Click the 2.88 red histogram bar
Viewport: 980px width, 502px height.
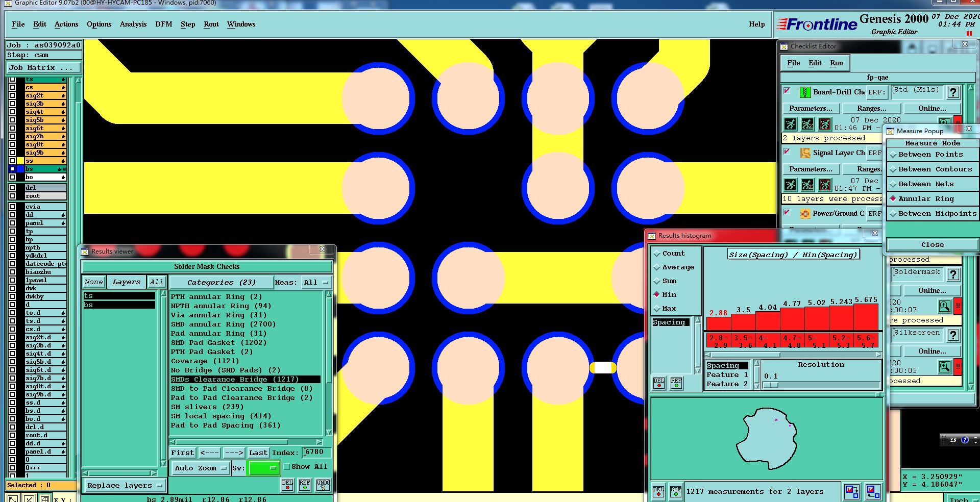tap(718, 323)
